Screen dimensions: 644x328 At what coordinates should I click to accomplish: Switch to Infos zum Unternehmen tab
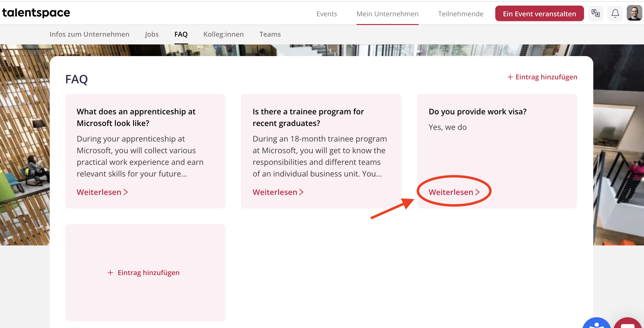(x=89, y=34)
